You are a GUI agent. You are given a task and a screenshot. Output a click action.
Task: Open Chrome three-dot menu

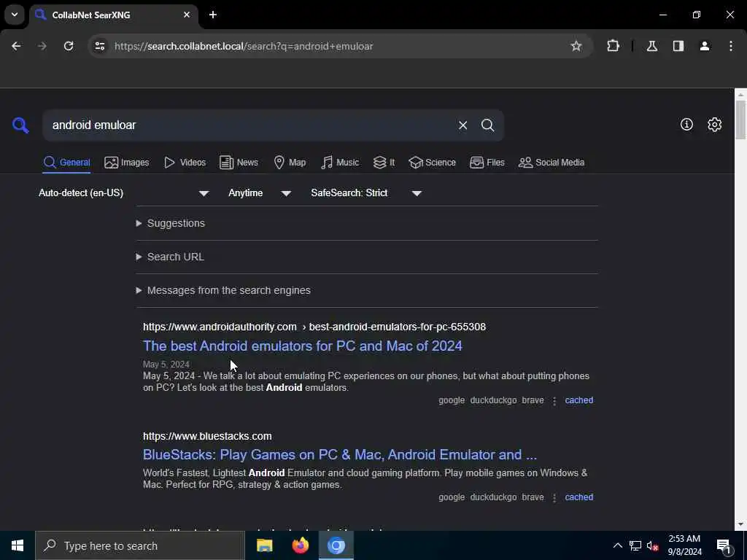[x=730, y=46]
